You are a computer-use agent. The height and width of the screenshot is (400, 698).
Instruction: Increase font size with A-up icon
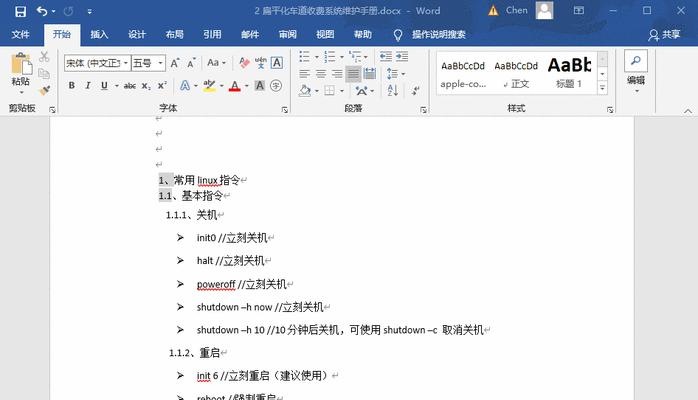coord(175,63)
